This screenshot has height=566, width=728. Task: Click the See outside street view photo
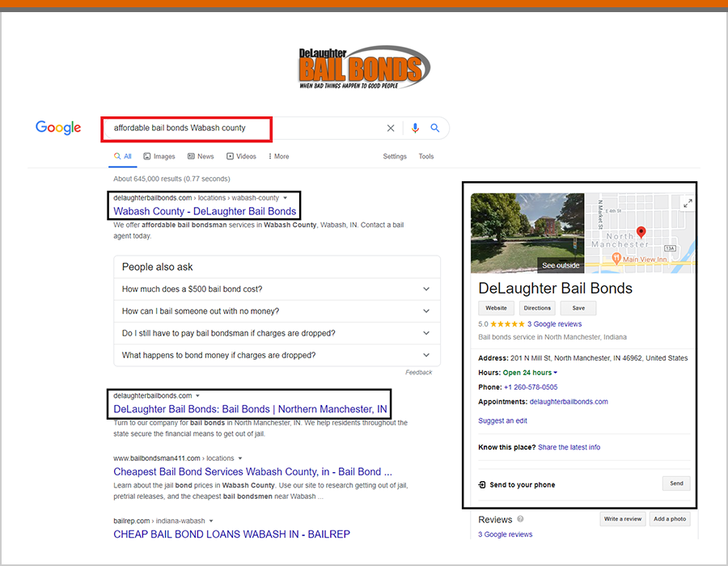click(527, 234)
